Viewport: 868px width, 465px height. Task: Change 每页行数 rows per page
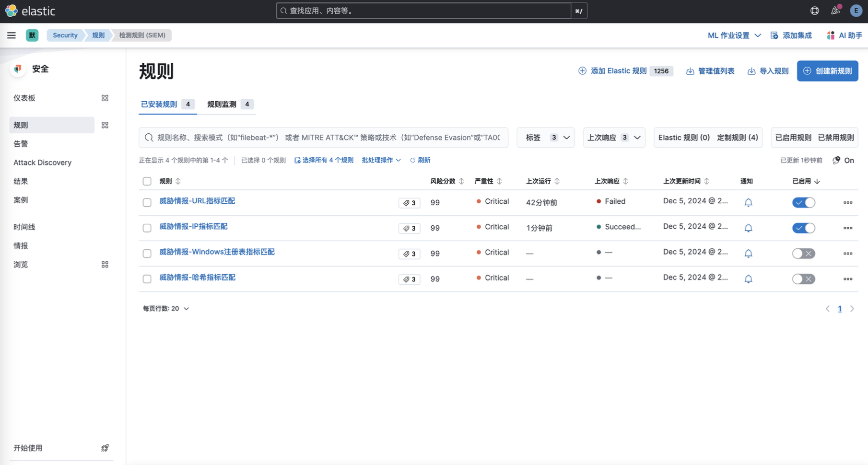166,308
